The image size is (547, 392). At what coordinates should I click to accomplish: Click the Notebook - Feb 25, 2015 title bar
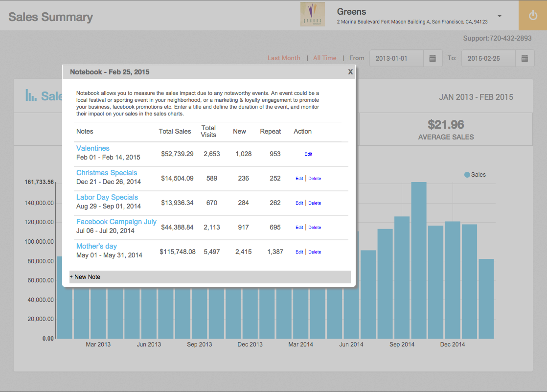coord(209,72)
